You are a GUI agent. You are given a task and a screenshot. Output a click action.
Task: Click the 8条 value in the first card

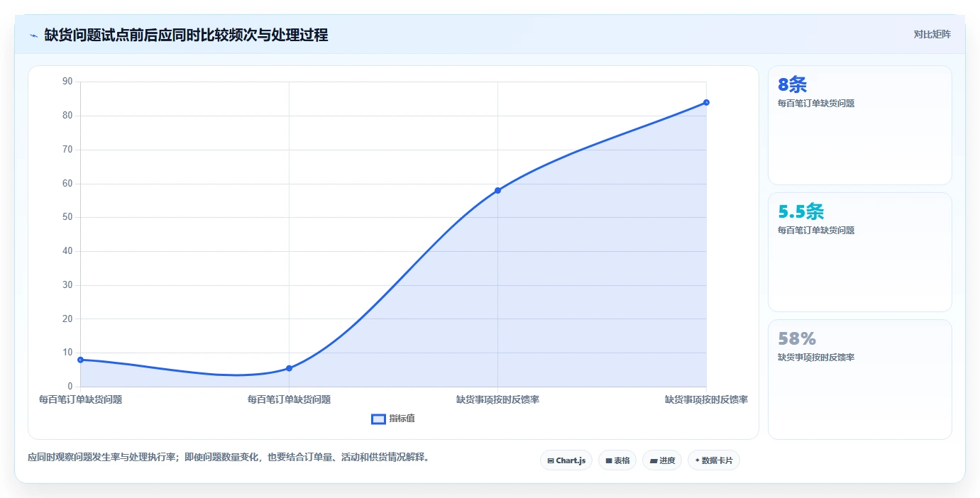pyautogui.click(x=793, y=85)
